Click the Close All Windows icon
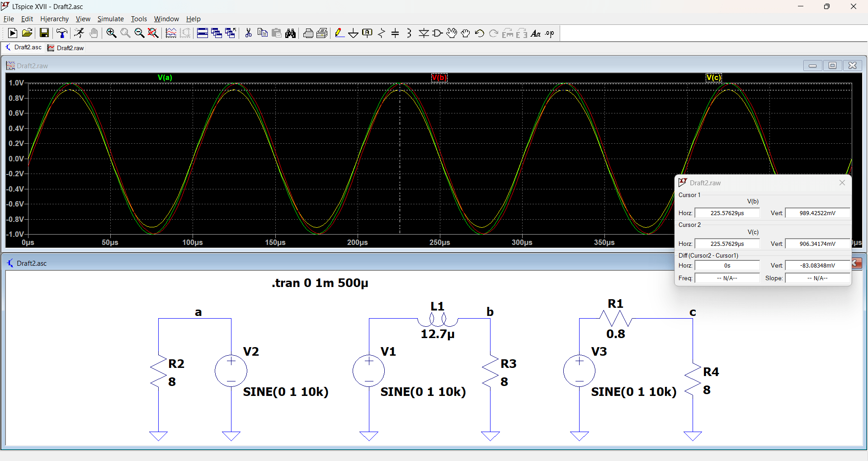 click(231, 33)
